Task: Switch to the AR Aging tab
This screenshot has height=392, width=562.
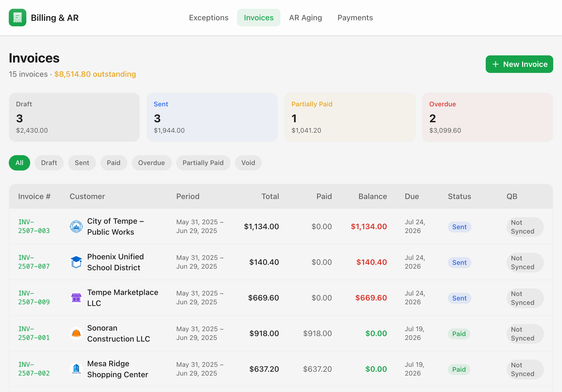Action: coord(305,18)
